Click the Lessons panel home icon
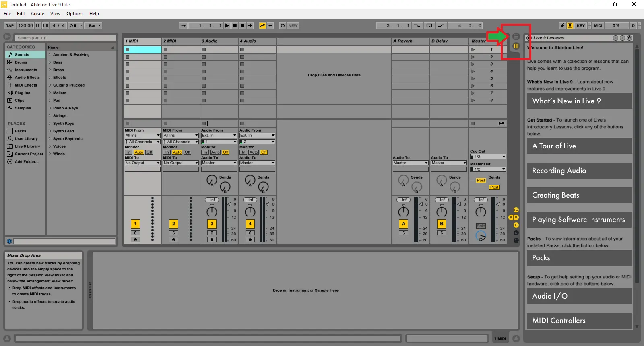The width and height of the screenshot is (644, 346). point(629,38)
